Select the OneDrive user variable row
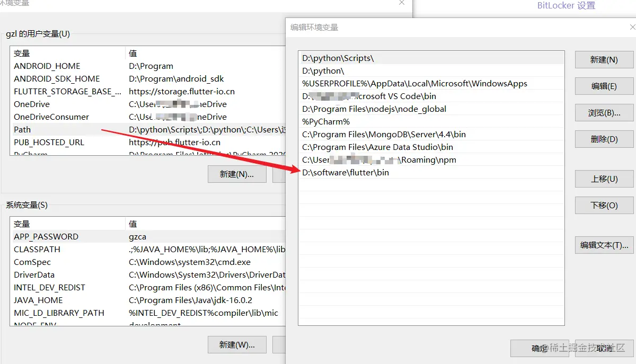 tap(148, 104)
